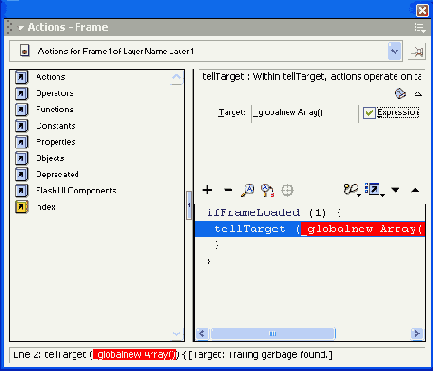Open the Find magnifier icon
The image size is (433, 371).
point(247,190)
